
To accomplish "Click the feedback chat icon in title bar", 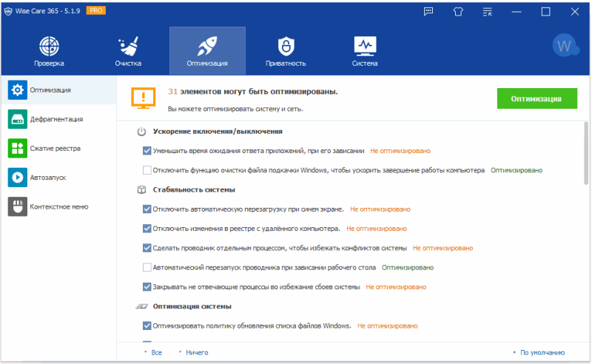I will click(428, 11).
